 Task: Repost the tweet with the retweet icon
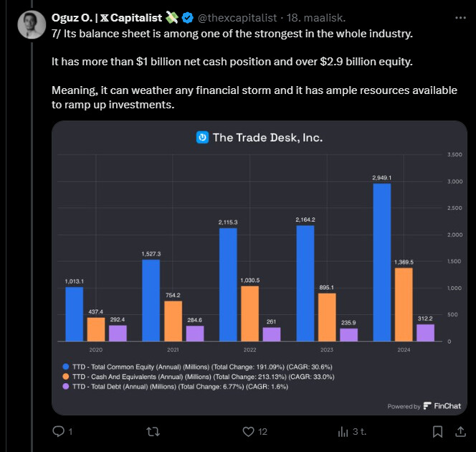coord(153,431)
